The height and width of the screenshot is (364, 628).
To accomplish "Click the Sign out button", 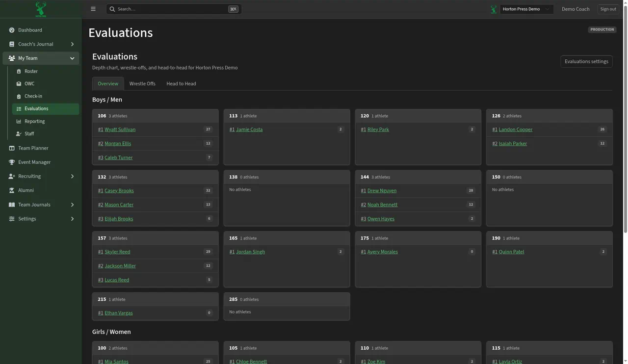I will click(608, 9).
